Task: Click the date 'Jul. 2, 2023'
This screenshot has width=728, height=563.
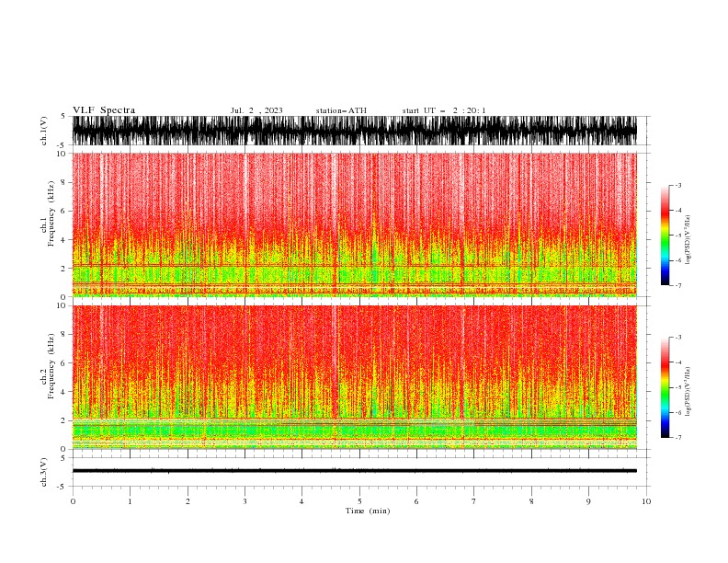Action: (x=256, y=110)
